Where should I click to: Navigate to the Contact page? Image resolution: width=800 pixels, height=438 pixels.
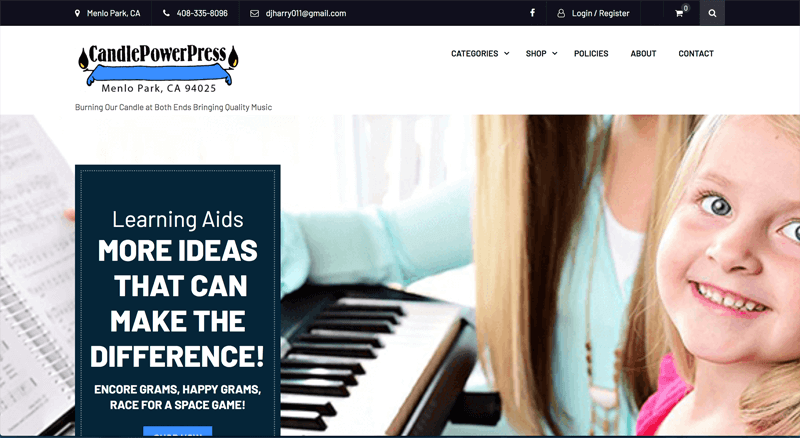pyautogui.click(x=695, y=53)
